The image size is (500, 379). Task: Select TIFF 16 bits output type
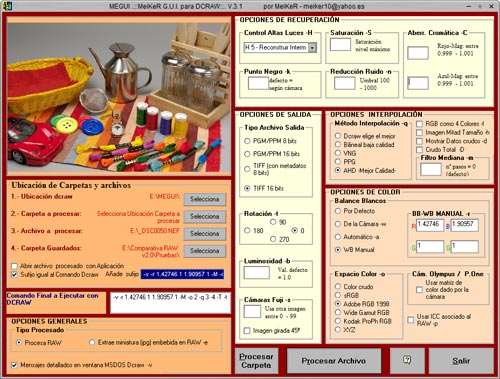coord(247,188)
